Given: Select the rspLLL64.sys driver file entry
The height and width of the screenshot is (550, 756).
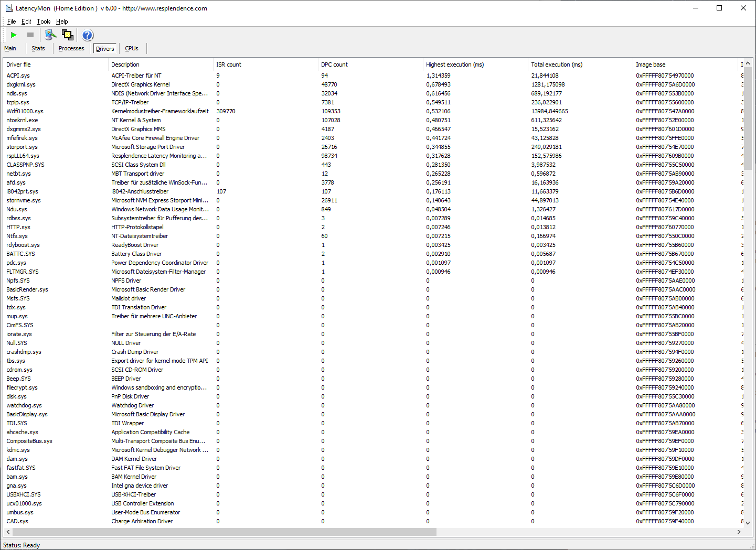Looking at the screenshot, I should (23, 156).
